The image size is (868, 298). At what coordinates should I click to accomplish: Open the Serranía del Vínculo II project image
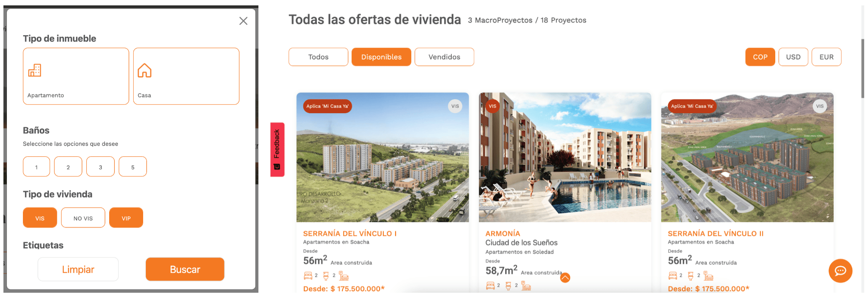tap(747, 157)
